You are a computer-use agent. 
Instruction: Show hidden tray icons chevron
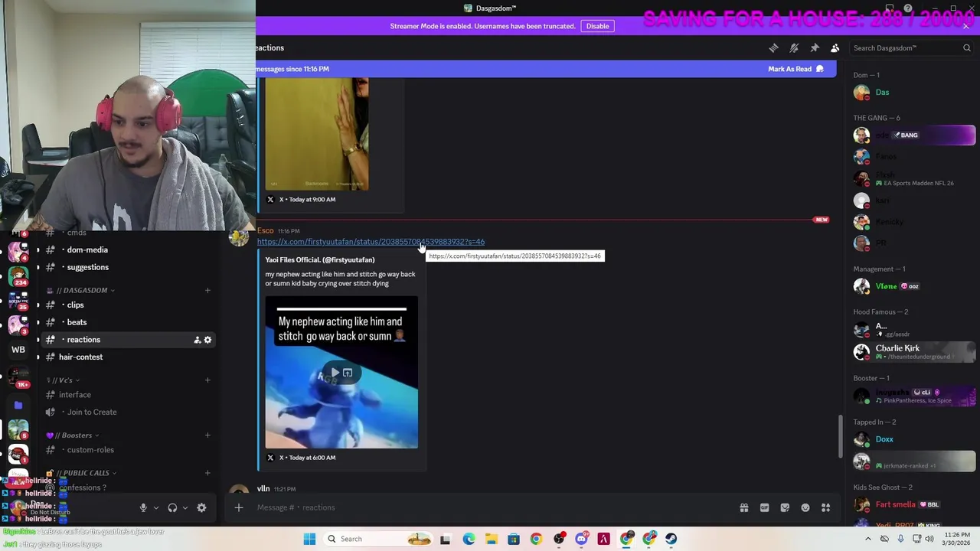(867, 539)
